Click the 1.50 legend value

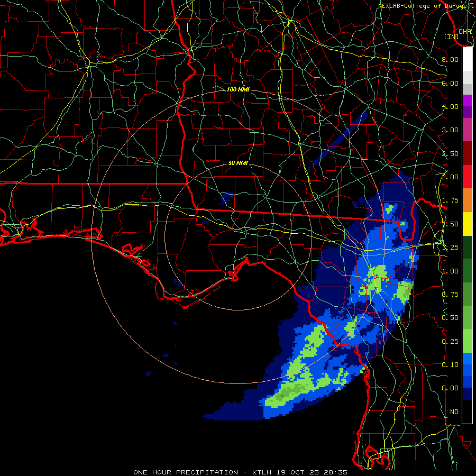pyautogui.click(x=450, y=224)
